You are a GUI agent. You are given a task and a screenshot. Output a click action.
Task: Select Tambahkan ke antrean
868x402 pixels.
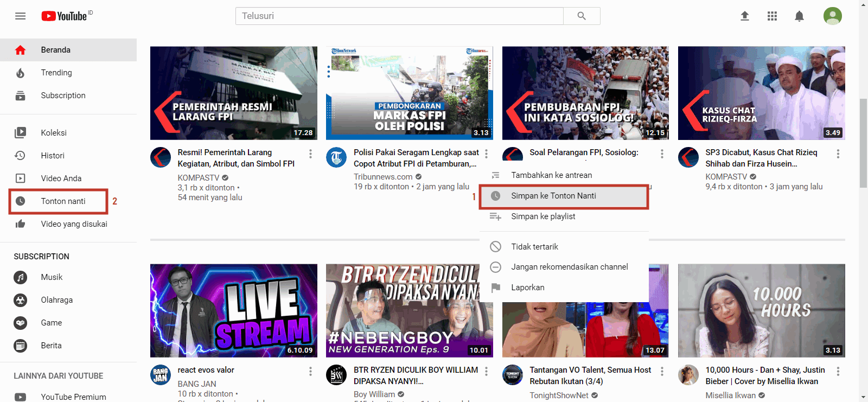pos(564,175)
